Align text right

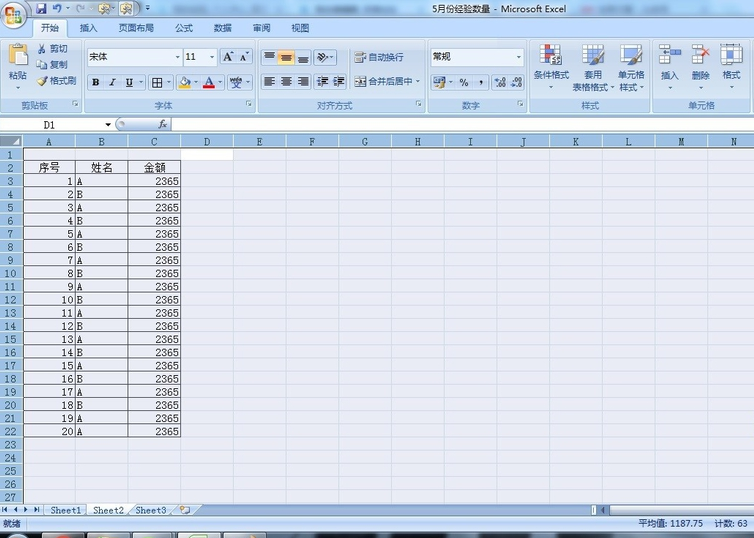(303, 82)
